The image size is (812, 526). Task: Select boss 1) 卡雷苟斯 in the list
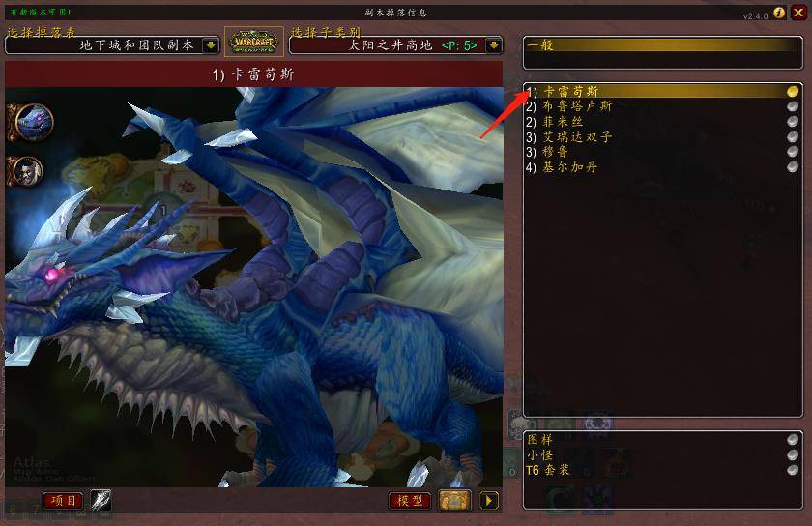click(x=663, y=92)
